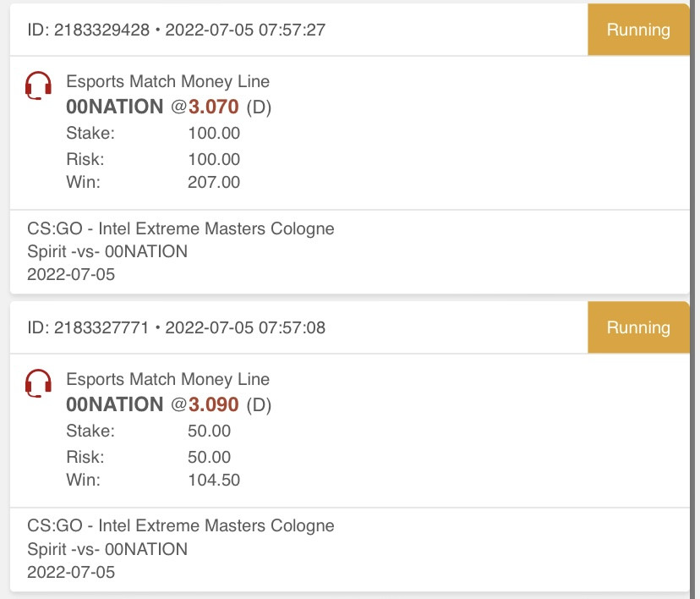Click the esports headset icon on first bet
The width and height of the screenshot is (700, 599).
click(x=38, y=85)
